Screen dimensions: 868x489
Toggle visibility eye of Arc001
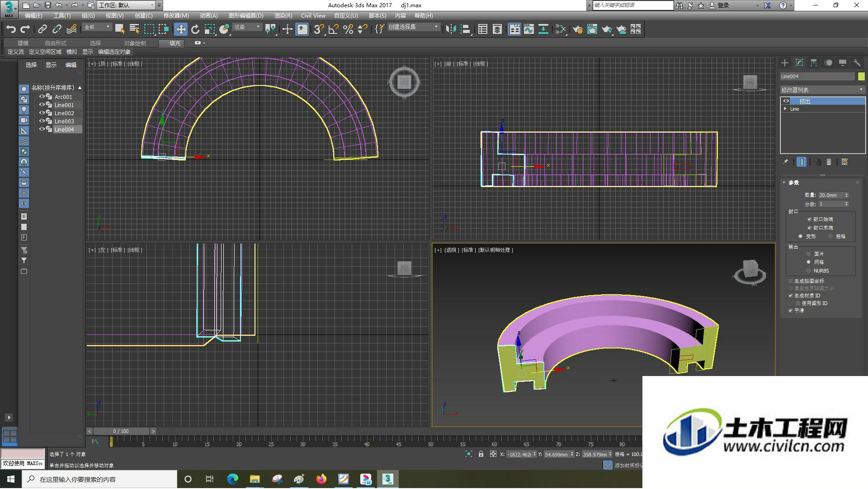point(42,97)
